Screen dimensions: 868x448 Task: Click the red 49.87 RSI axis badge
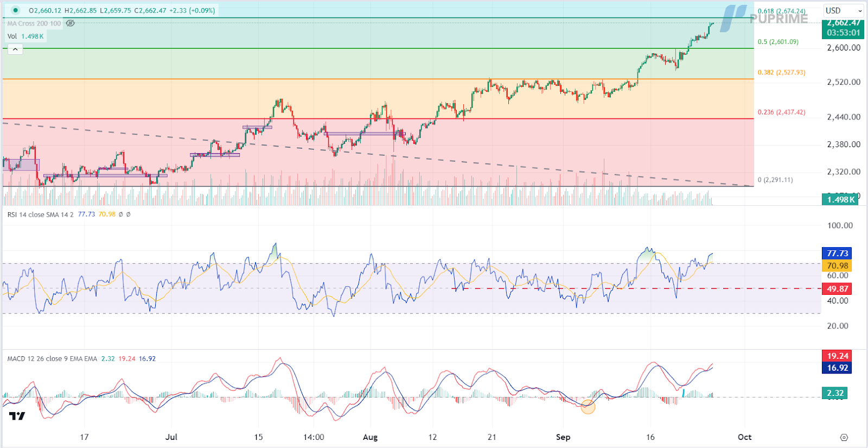point(837,289)
